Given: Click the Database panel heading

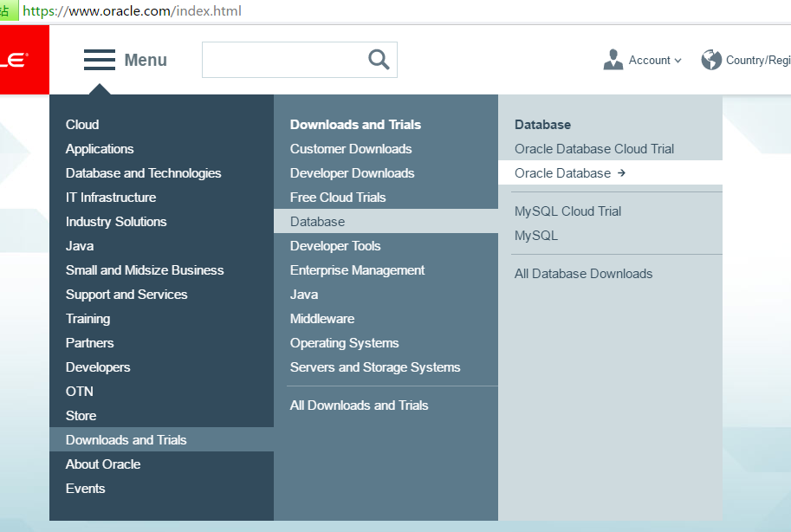Looking at the screenshot, I should pyautogui.click(x=543, y=125).
